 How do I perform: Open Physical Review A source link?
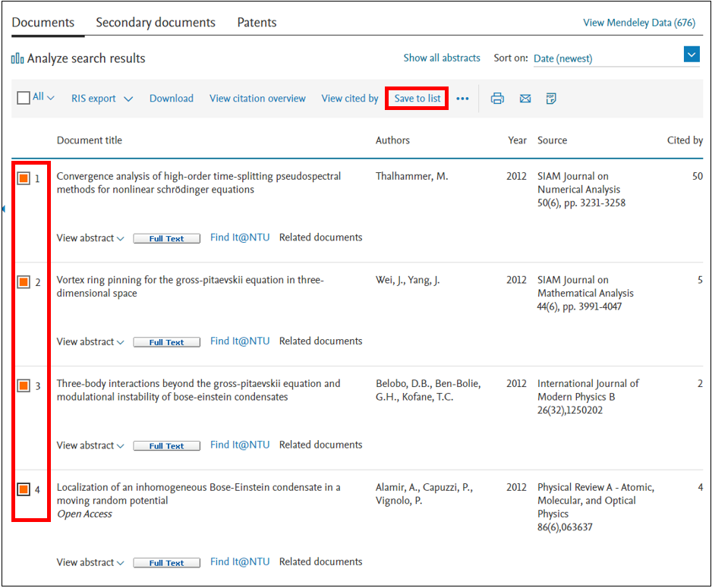pyautogui.click(x=596, y=501)
